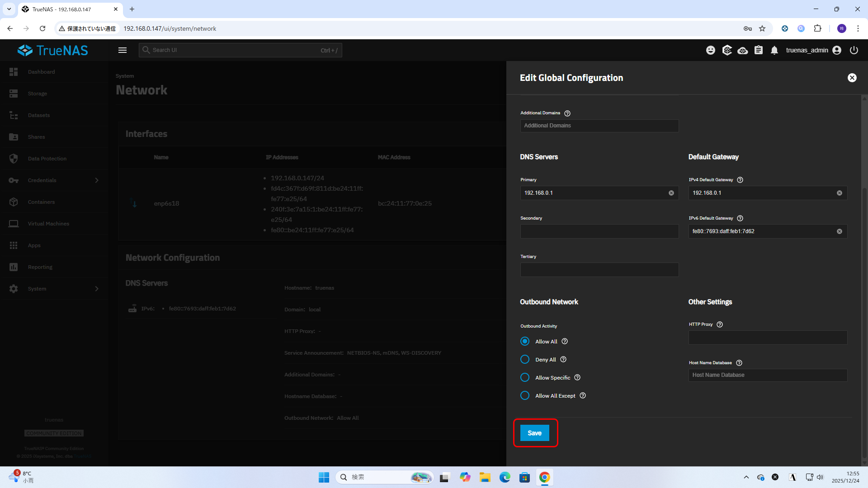
Task: Select the Allow All Except option
Action: (x=525, y=395)
